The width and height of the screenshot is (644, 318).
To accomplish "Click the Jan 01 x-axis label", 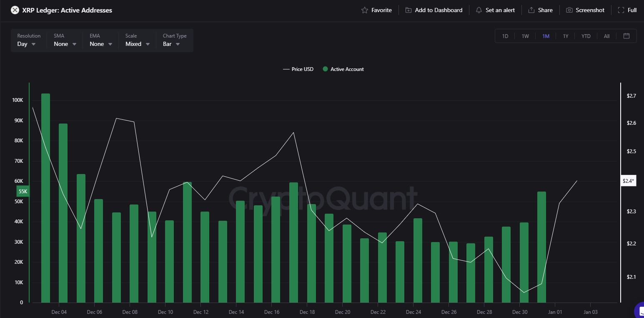I will click(x=555, y=312).
